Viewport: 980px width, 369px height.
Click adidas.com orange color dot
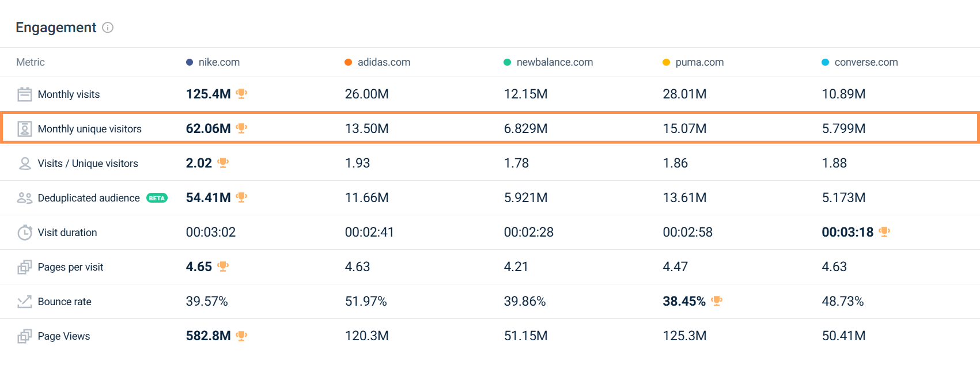[x=348, y=62]
